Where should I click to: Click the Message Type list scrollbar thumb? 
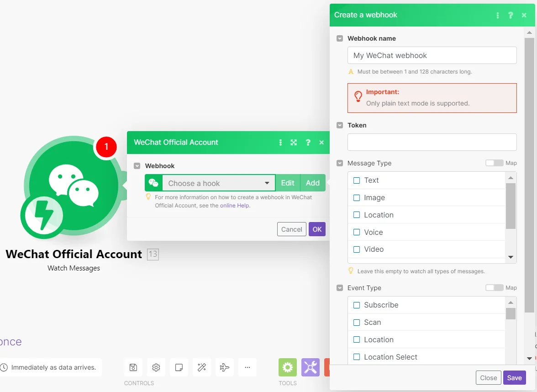511,206
